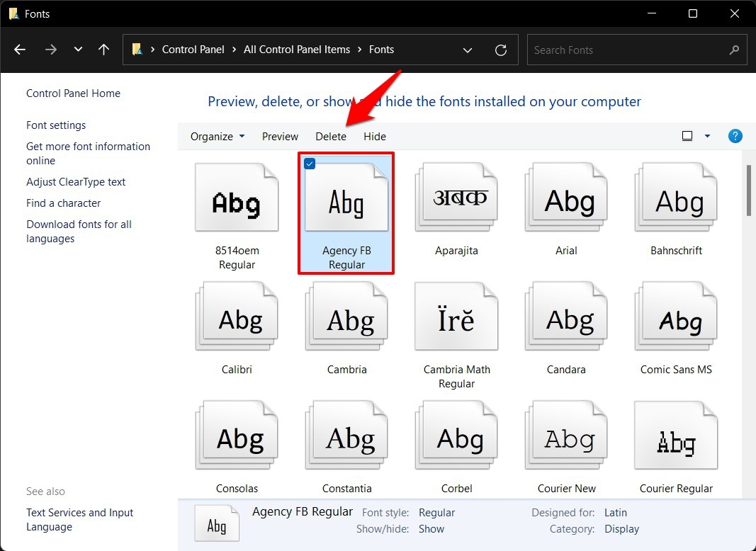This screenshot has width=756, height=551.
Task: Select the 8514oem Regular font icon
Action: [x=237, y=198]
